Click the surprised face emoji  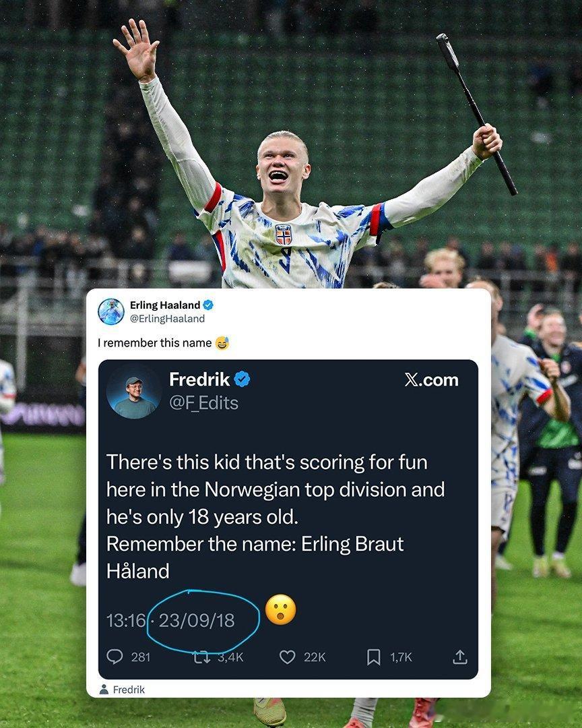point(281,609)
